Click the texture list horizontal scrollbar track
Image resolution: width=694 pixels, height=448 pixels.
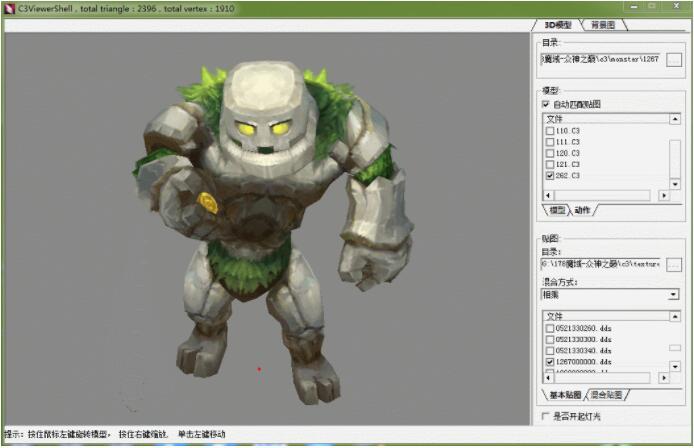click(602, 378)
